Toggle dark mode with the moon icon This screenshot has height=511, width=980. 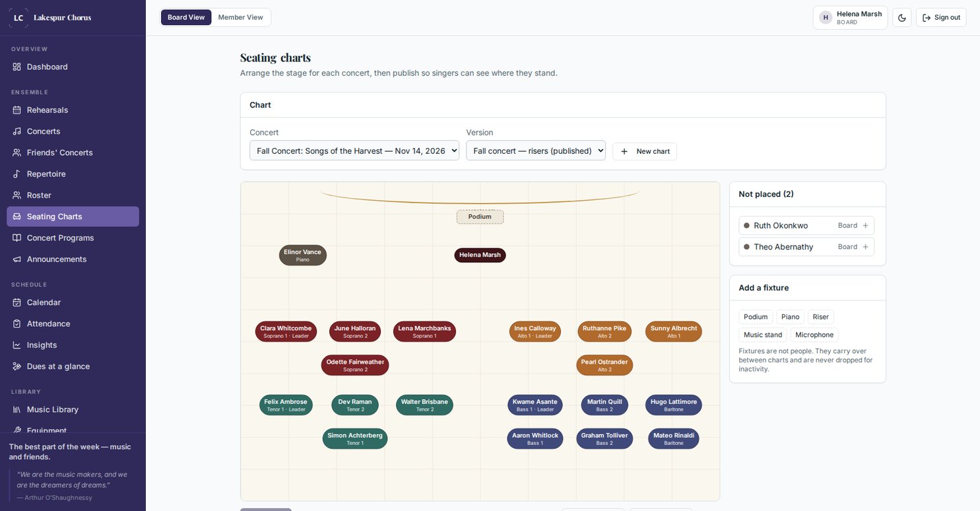tap(902, 18)
